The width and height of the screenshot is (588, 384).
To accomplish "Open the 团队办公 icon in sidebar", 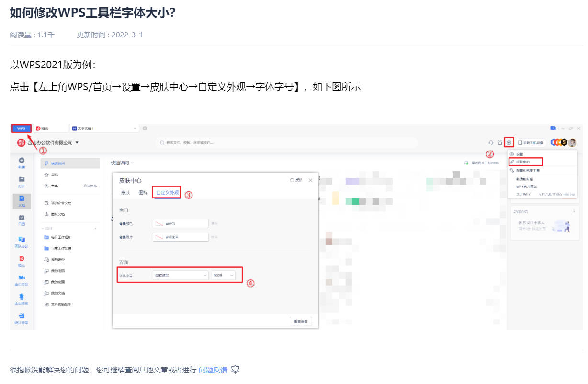I will coord(22,239).
